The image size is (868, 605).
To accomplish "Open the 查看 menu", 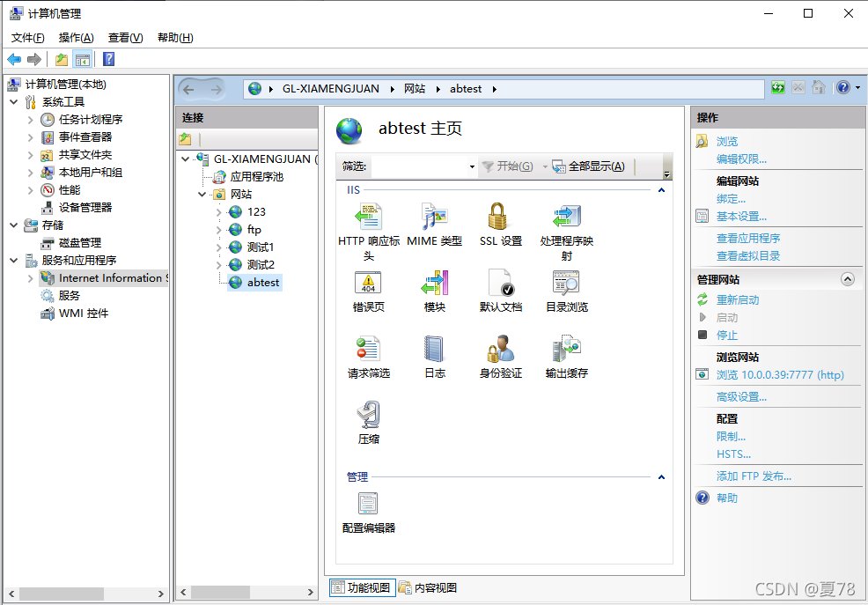I will (124, 37).
